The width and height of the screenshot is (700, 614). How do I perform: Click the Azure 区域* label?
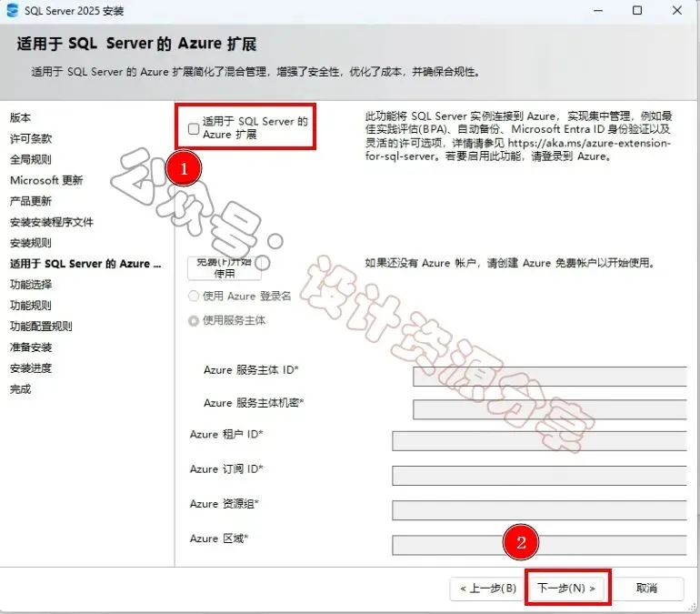(219, 539)
